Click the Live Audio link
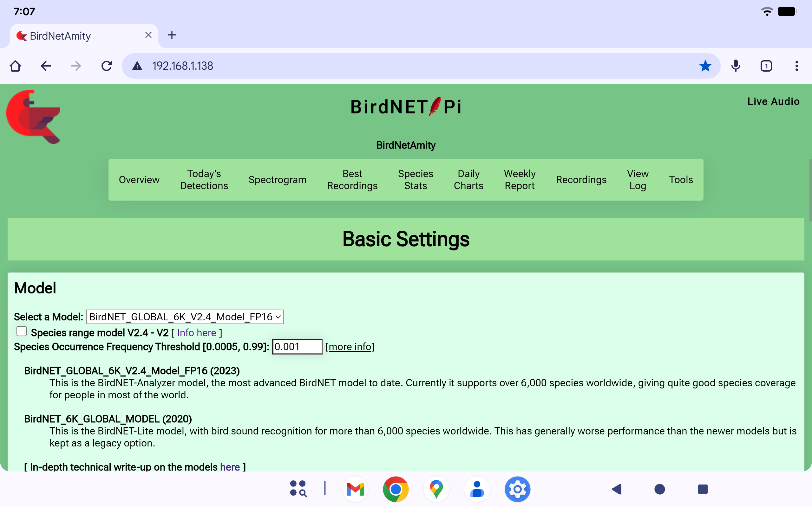This screenshot has width=812, height=507. 773,101
